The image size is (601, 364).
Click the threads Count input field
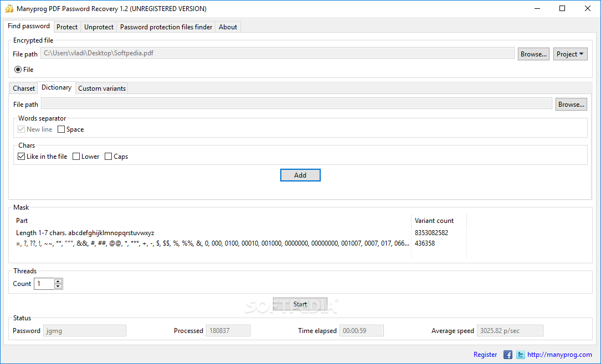(44, 284)
